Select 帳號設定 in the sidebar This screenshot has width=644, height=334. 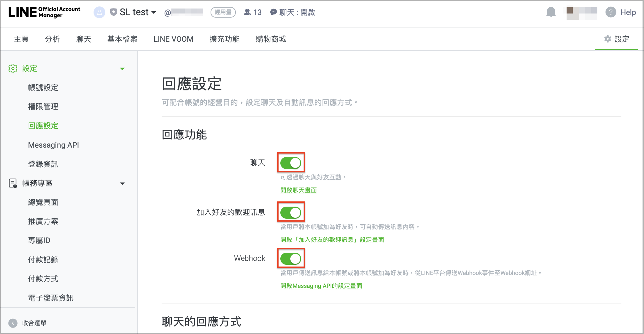click(x=43, y=87)
